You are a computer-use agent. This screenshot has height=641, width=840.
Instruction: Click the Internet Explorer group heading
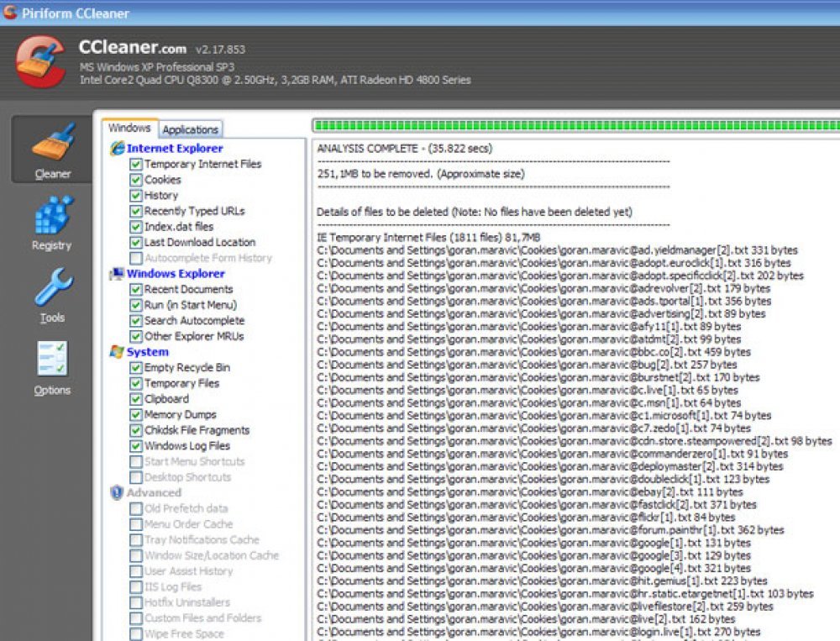(x=175, y=149)
